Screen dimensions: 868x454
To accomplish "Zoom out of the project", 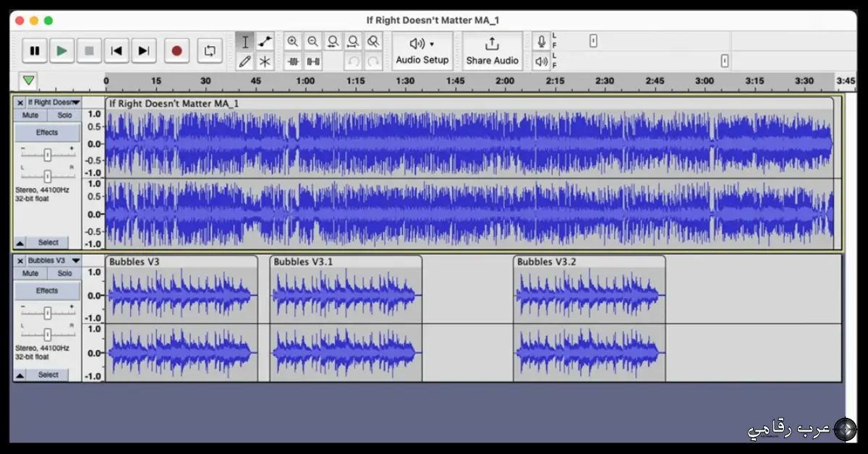I will pos(313,41).
